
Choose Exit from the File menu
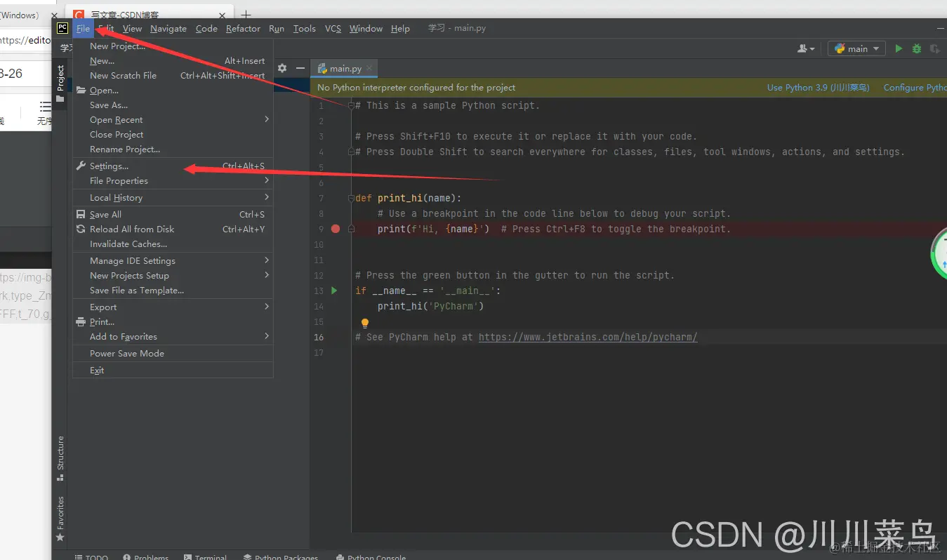click(x=173, y=370)
